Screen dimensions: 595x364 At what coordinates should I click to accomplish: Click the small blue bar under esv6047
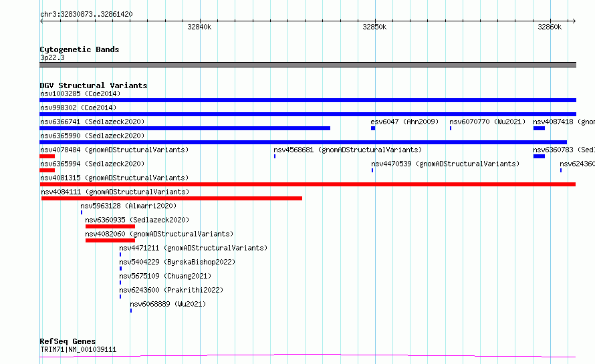click(373, 128)
